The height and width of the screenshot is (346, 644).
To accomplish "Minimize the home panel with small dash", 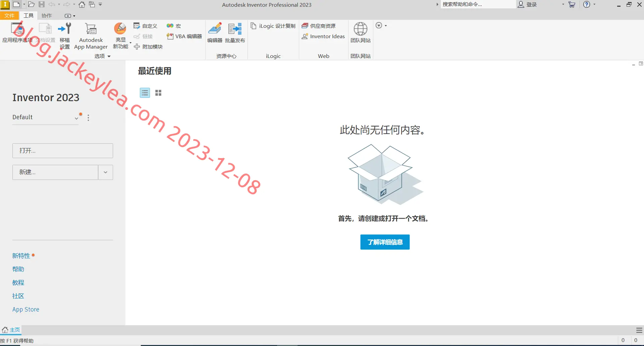I will click(633, 64).
